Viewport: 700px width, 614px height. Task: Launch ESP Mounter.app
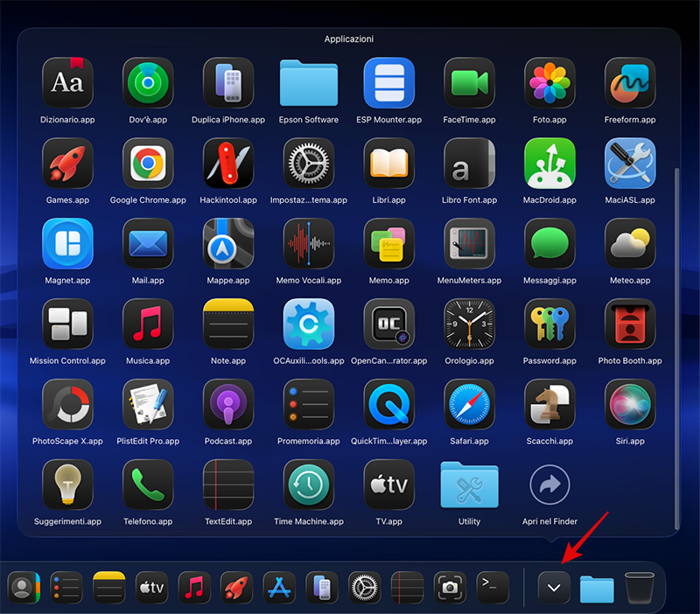pyautogui.click(x=388, y=83)
